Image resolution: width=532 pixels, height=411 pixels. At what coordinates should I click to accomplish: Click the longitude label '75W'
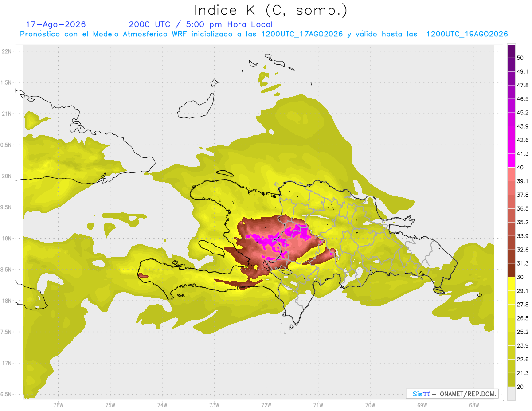[110, 405]
